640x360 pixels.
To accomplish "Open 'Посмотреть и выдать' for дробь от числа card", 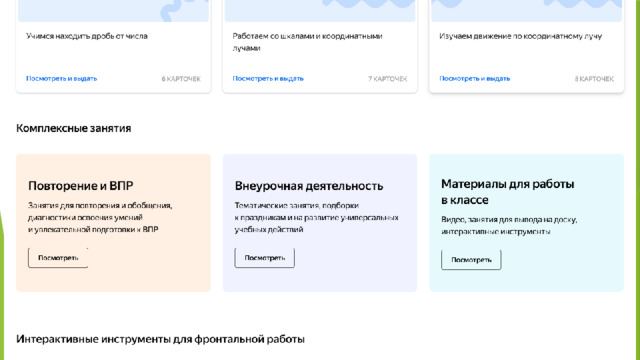I will (62, 78).
